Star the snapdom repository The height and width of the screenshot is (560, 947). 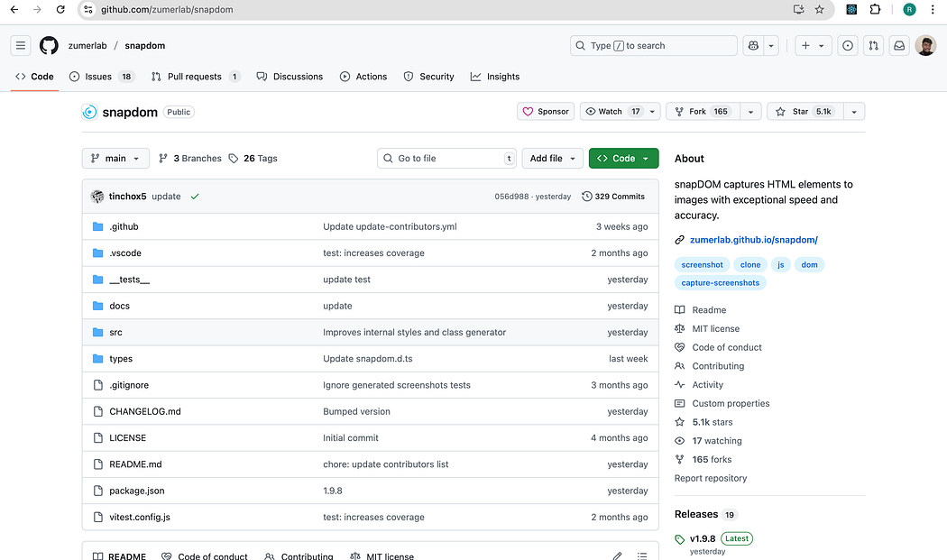click(805, 112)
